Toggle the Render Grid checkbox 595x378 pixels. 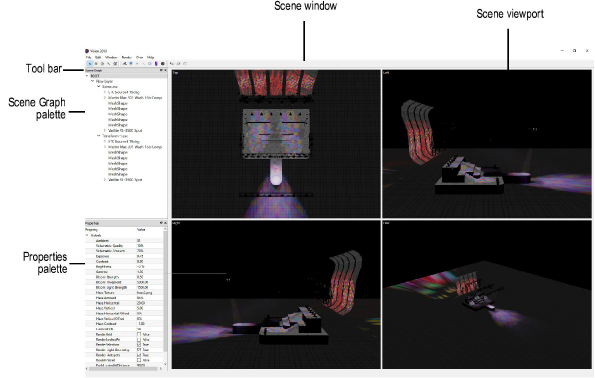[139, 334]
